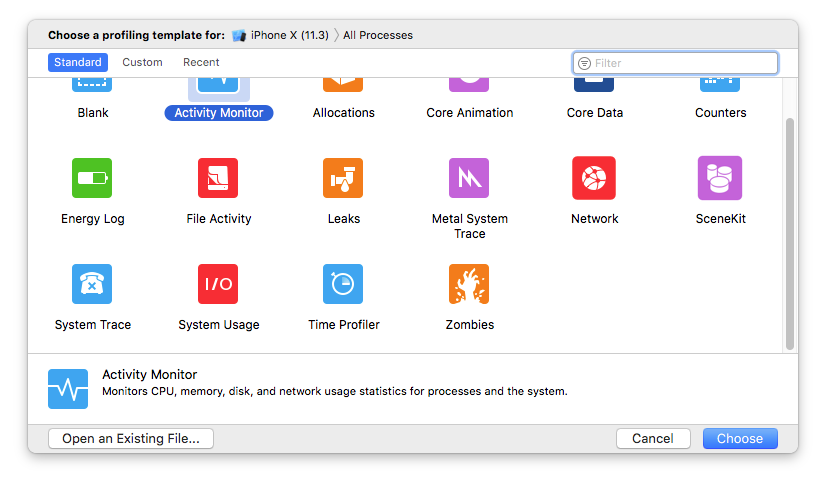Choose the Energy Log battery icon
Viewport: 831px width, 485px height.
pos(92,178)
